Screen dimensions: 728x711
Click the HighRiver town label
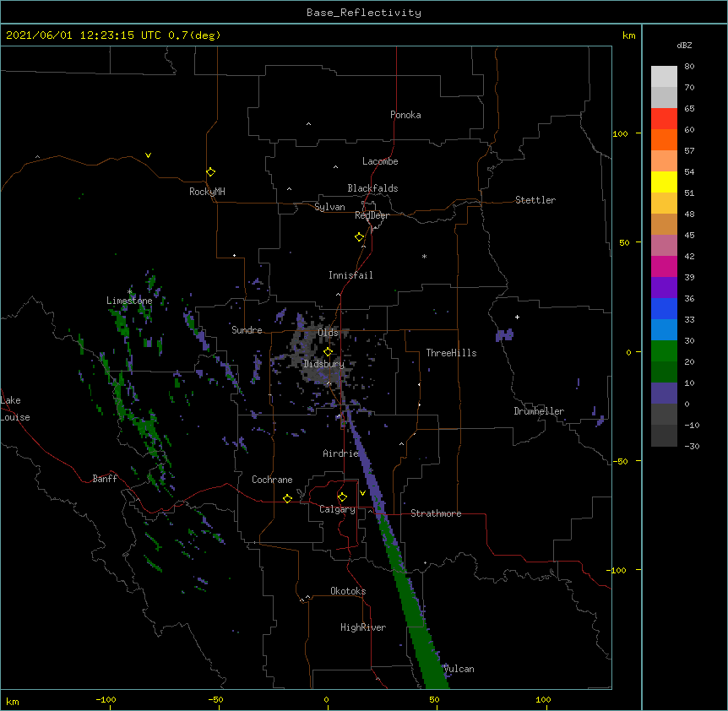[x=363, y=627]
